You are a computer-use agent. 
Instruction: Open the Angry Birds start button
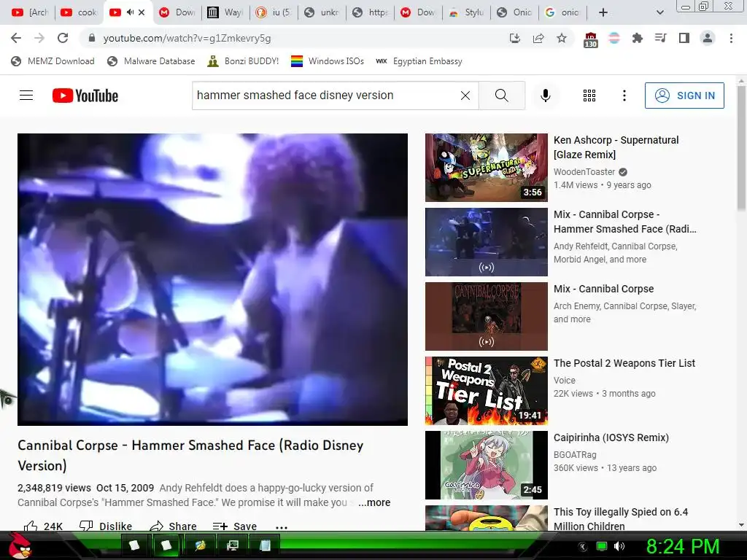coord(20,545)
